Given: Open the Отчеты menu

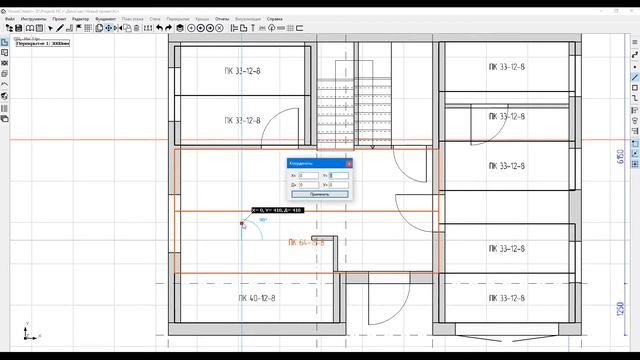Looking at the screenshot, I should pyautogui.click(x=222, y=19).
